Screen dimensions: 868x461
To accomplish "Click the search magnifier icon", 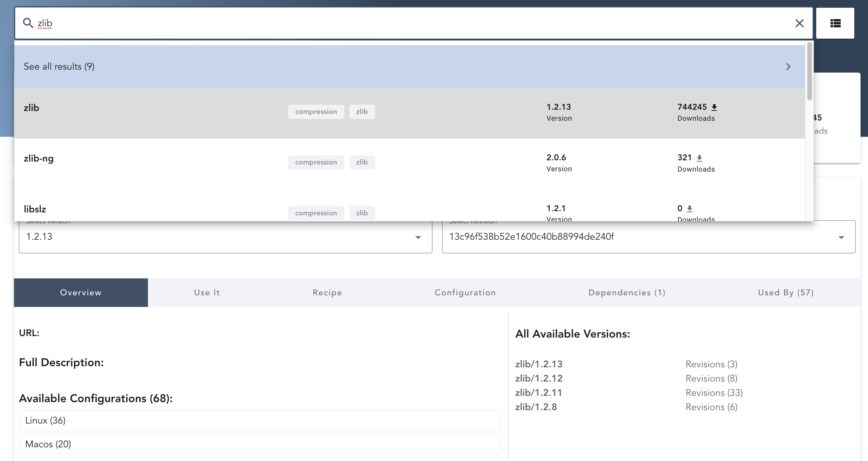I will click(x=28, y=23).
